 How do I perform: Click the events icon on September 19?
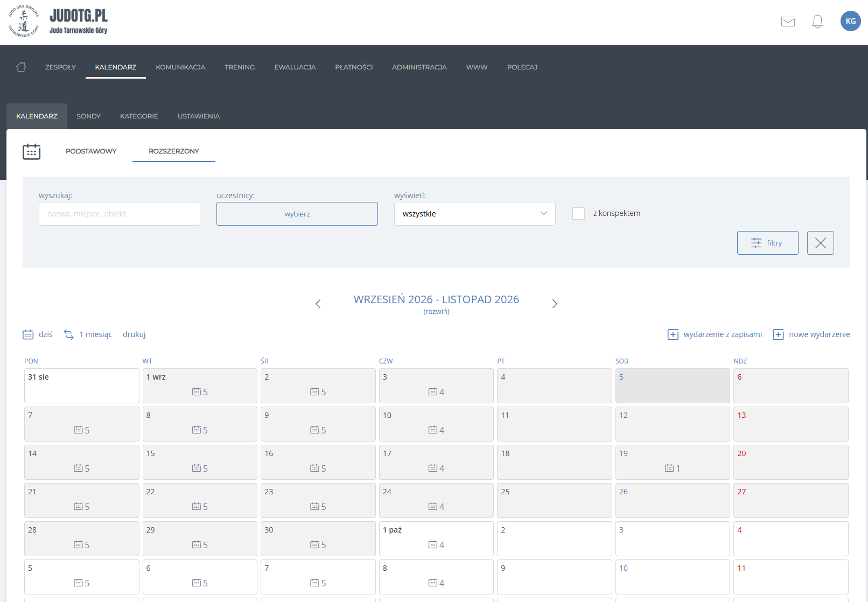coord(669,468)
